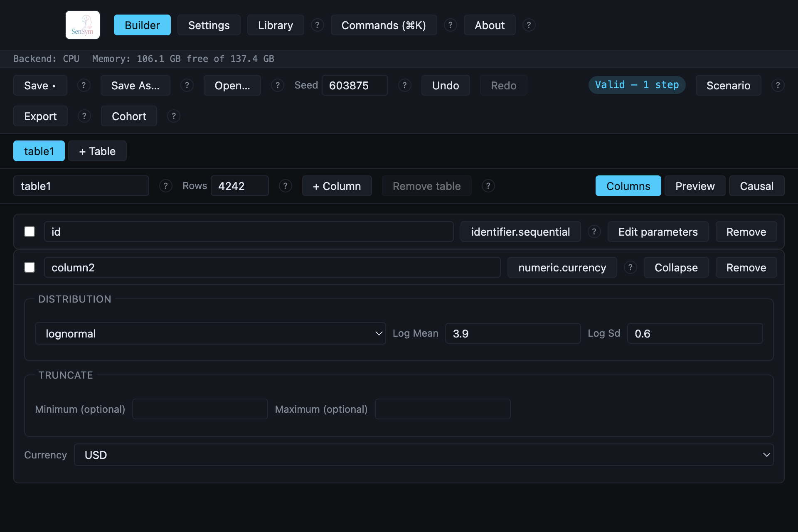Open identifier.sequential type selector
Image resolution: width=798 pixels, height=532 pixels.
pos(520,232)
